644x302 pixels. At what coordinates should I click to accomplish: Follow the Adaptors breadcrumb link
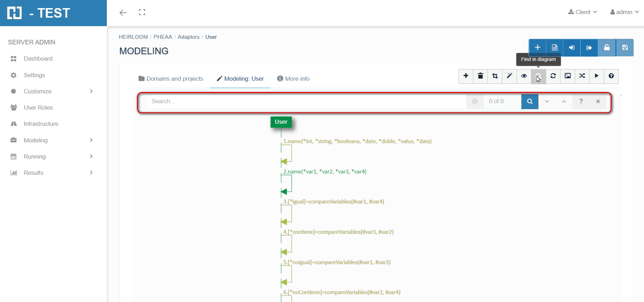188,37
